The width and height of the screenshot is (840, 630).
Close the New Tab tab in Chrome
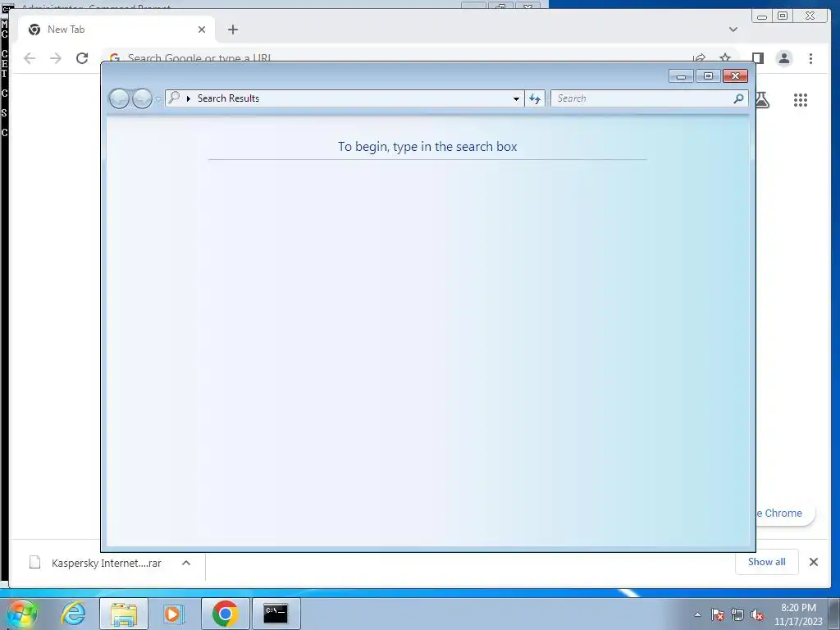coord(202,30)
